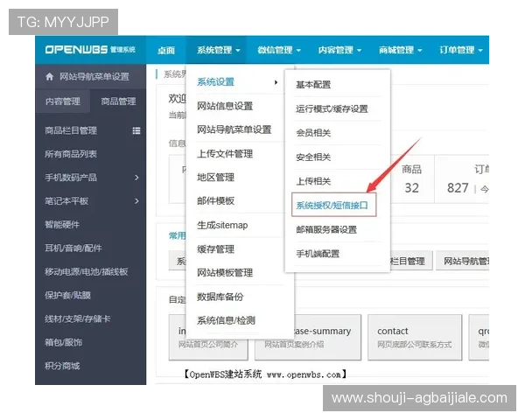This screenshot has height=420, width=525.
Task: Select 移动电源/电池/插线板 category
Action: (x=86, y=271)
